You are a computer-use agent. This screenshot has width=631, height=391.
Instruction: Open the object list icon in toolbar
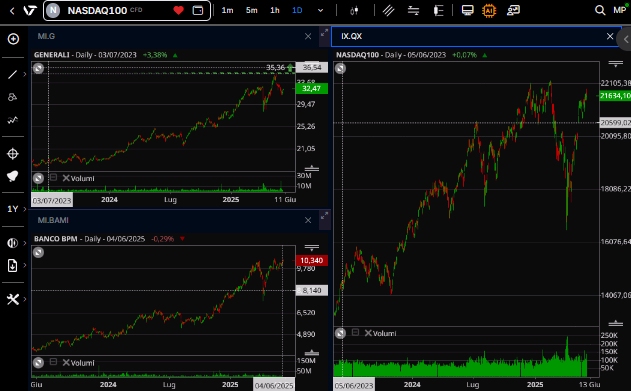[438, 11]
